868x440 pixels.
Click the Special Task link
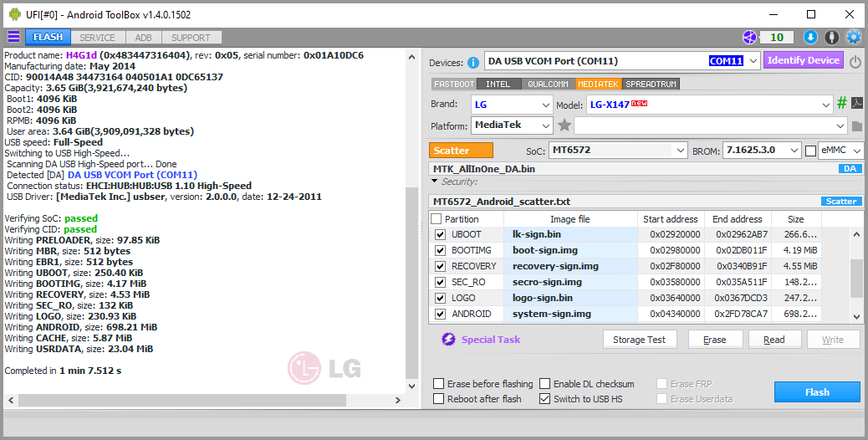pos(491,340)
